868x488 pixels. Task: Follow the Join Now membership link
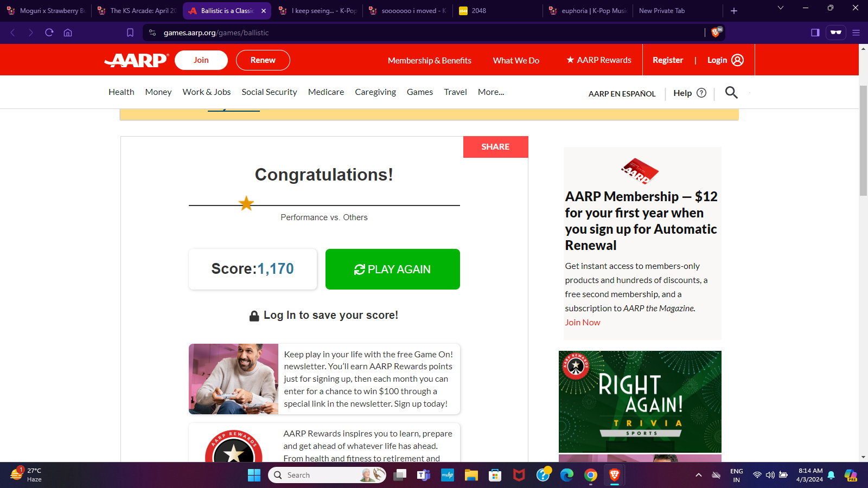[583, 323]
